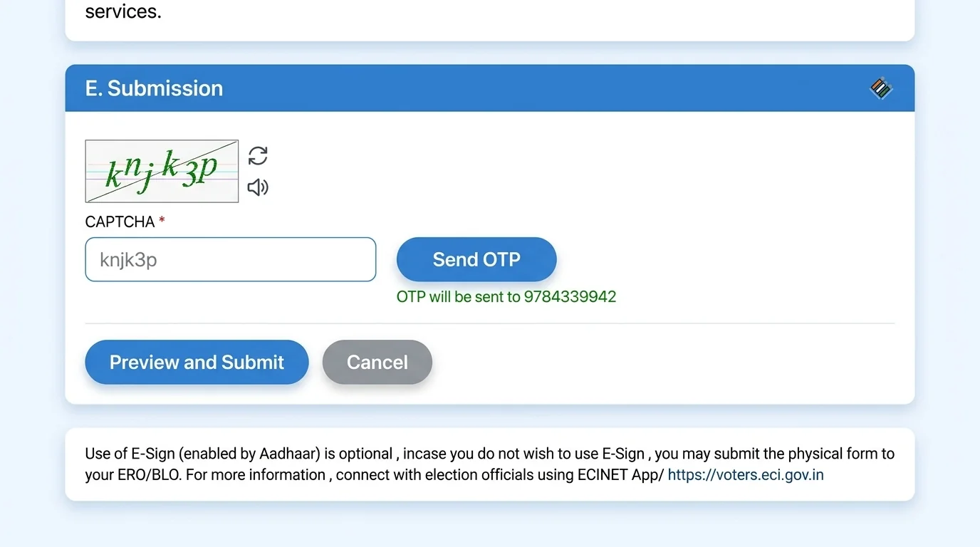Click the CAPTCHA field label

(120, 222)
